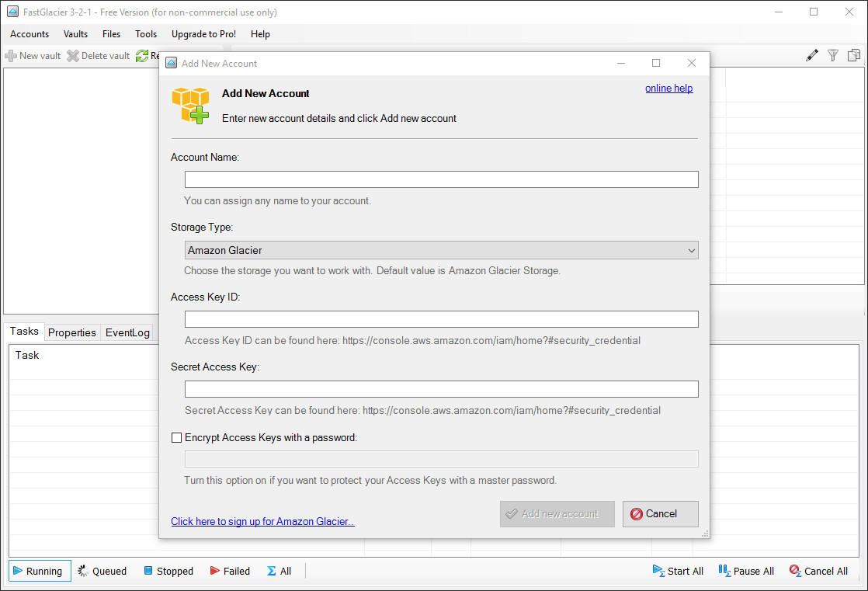Click the Delete vault toolbar button

coord(98,56)
